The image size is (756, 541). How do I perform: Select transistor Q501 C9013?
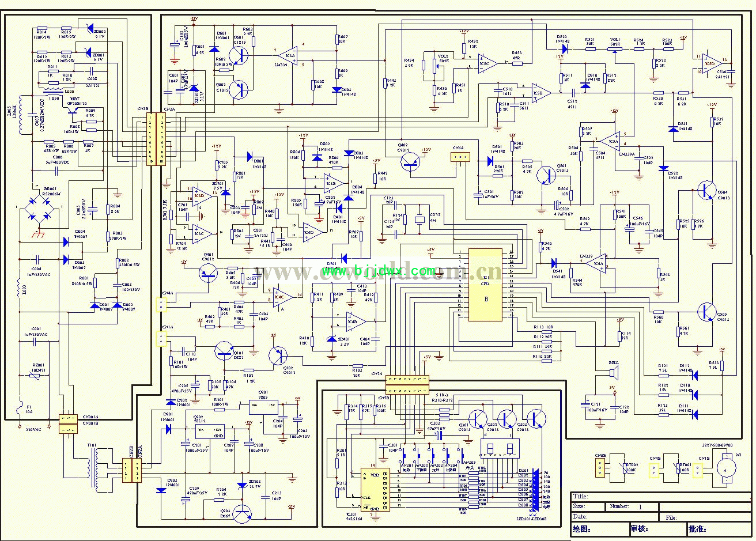pos(546,175)
